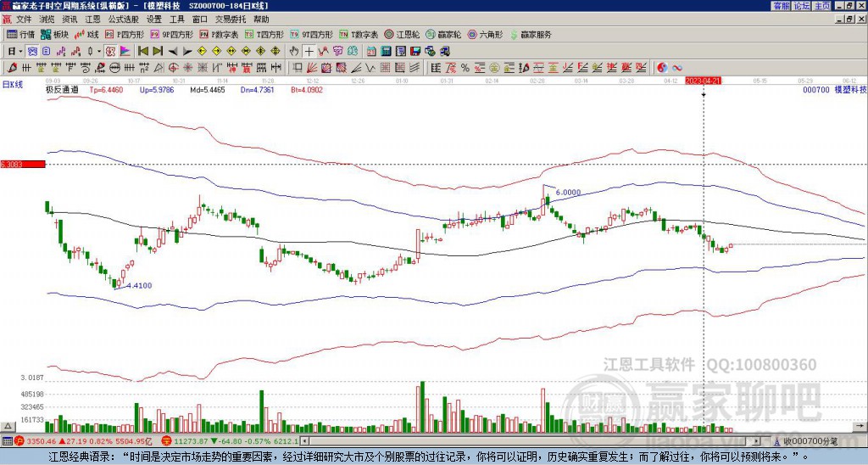The height and width of the screenshot is (465, 868).
Task: Select the red fan-lines drawing tool
Action: coord(312,68)
